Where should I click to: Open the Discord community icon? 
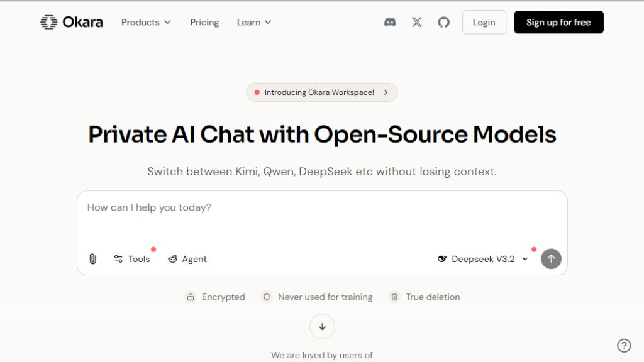coord(390,22)
